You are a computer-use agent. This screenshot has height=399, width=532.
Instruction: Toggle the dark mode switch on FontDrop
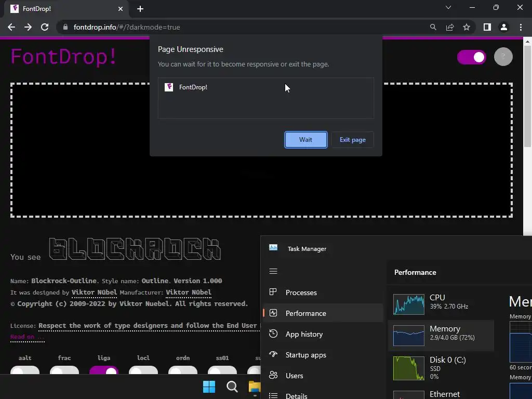coord(472,57)
